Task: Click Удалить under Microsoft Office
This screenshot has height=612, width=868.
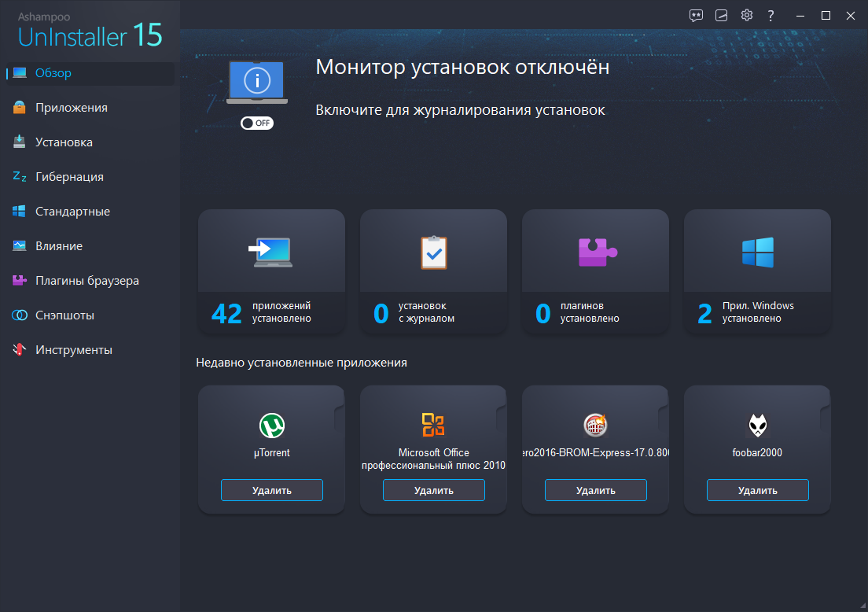Action: pyautogui.click(x=434, y=490)
